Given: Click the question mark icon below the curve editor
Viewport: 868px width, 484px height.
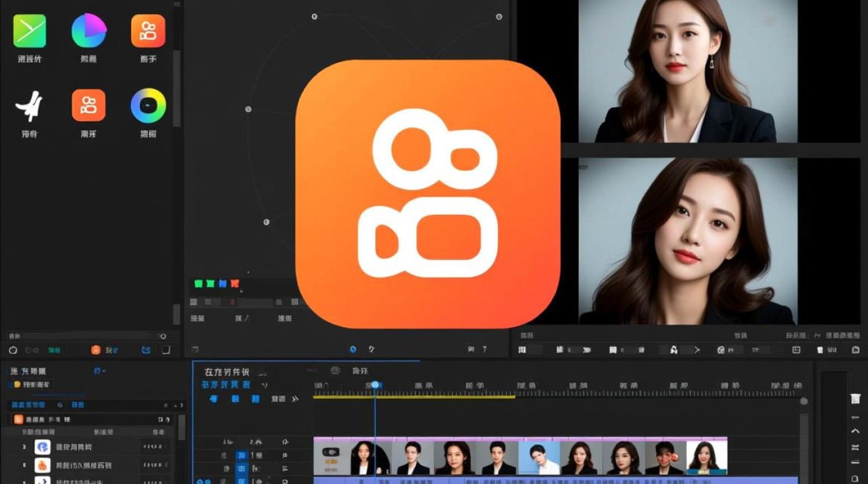Looking at the screenshot, I should coord(371,349).
